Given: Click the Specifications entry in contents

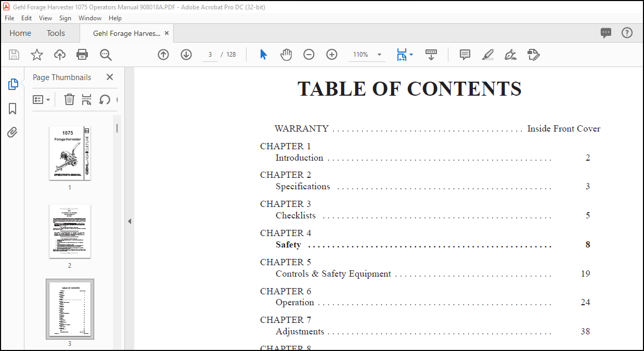Looking at the screenshot, I should coord(303,186).
